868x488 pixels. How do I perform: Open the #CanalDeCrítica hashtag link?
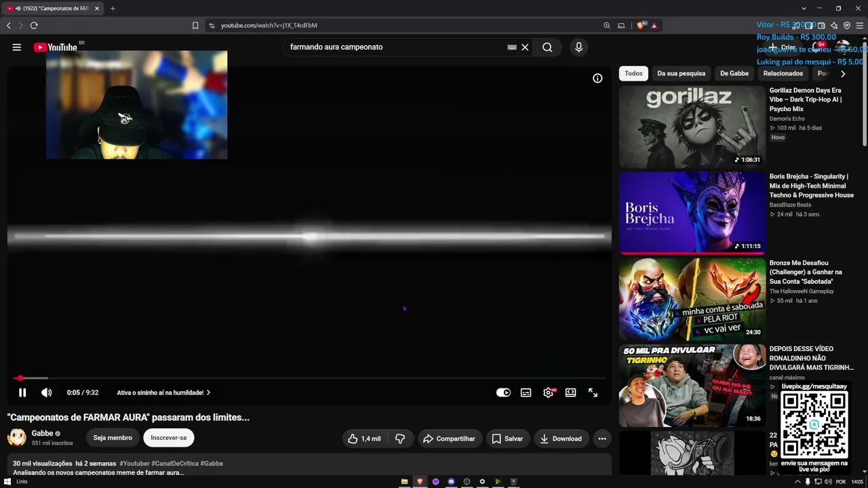pyautogui.click(x=175, y=464)
